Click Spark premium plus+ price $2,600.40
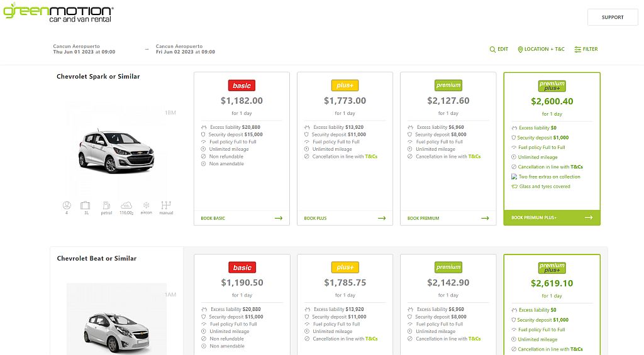Viewport: 644px width, 355px height. click(x=552, y=101)
